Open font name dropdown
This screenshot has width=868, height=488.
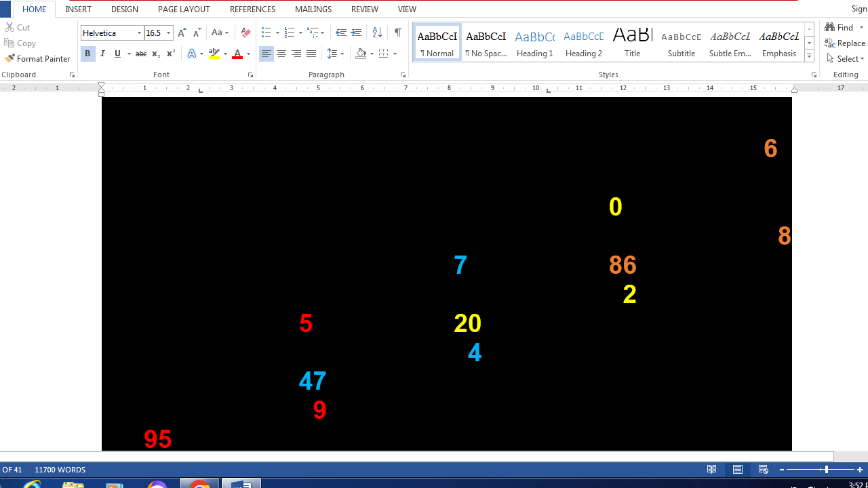pos(139,33)
